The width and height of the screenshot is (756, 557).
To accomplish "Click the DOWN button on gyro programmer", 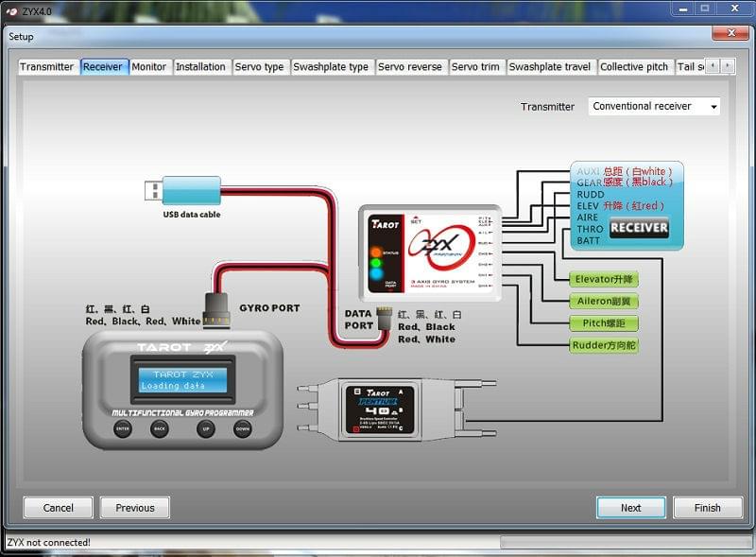I will pos(243,428).
